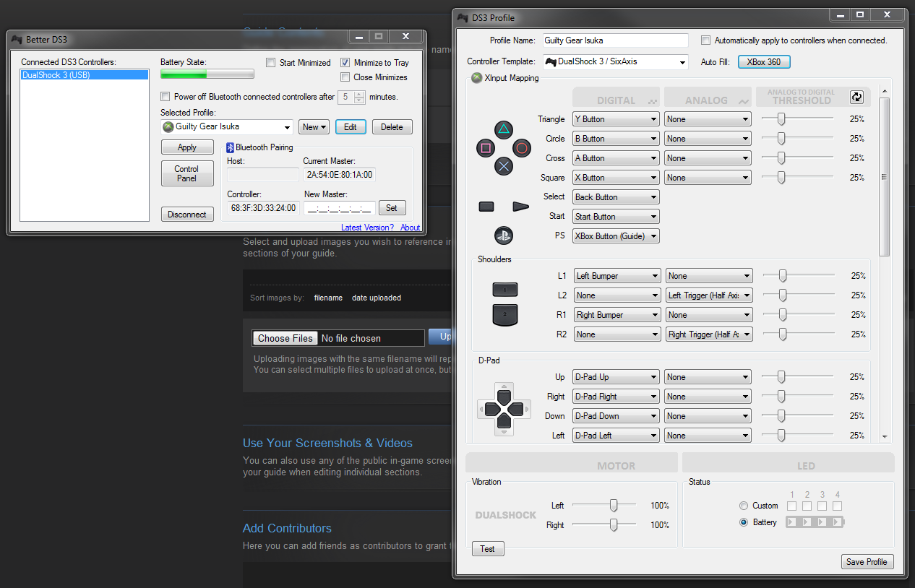Enable Start Minimized checkbox
Screen dimensions: 915x588
[x=271, y=63]
